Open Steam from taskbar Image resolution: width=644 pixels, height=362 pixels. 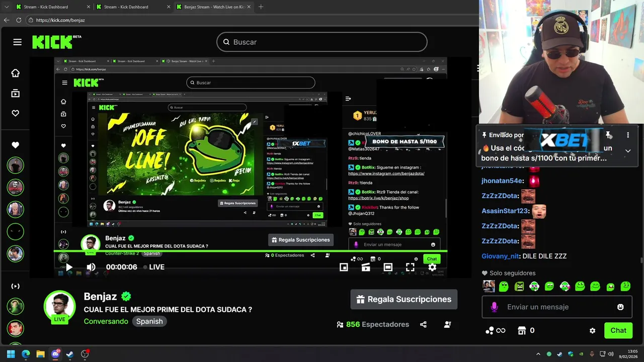click(x=70, y=354)
